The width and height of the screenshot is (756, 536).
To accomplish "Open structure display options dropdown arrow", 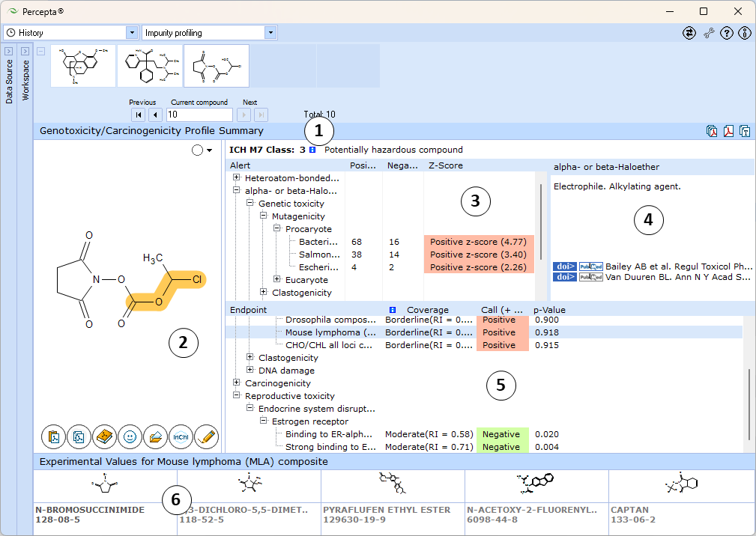I will click(x=209, y=150).
